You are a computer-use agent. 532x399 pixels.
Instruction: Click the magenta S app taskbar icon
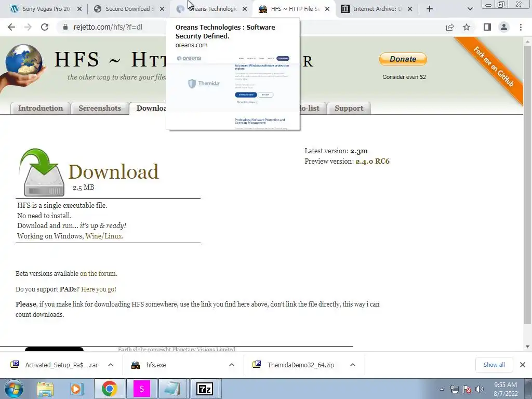[141, 389]
